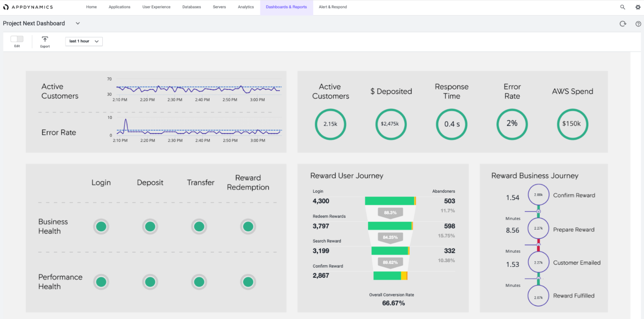This screenshot has width=644, height=319.
Task: Click the 89.62% conversion badge
Action: click(x=390, y=262)
